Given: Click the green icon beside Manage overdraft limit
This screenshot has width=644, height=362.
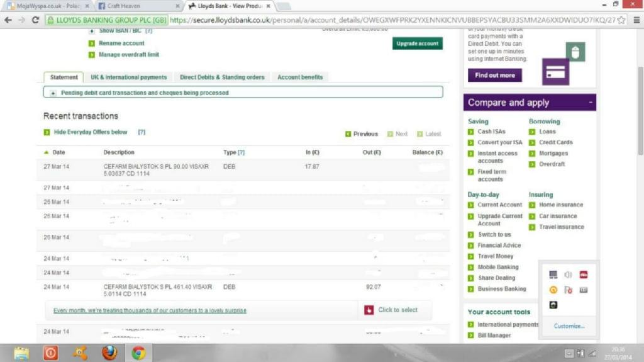Looking at the screenshot, I should [x=92, y=55].
